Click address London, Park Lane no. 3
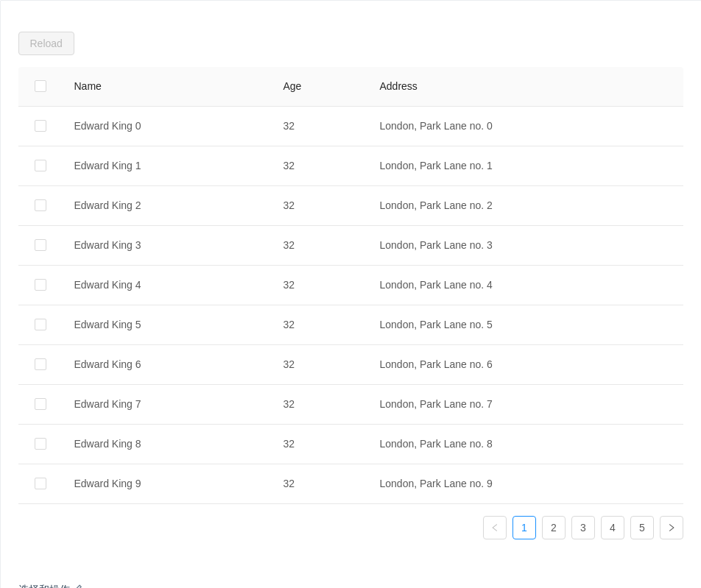The image size is (701, 588). coord(436,245)
